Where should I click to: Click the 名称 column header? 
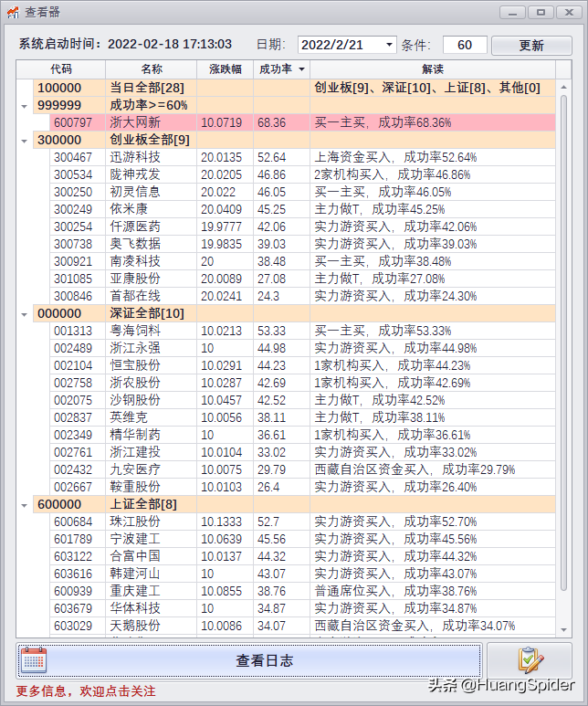pos(152,69)
